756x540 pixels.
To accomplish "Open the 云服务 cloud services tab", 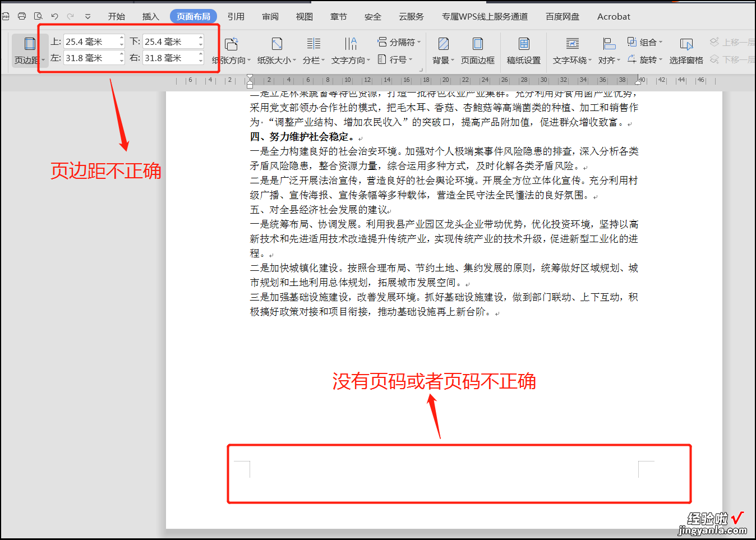I will point(411,16).
